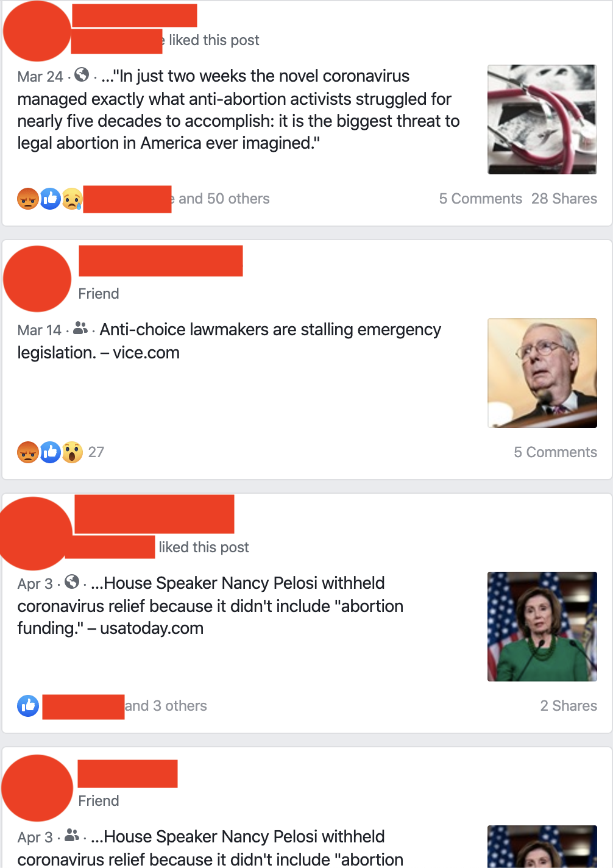Click the like reaction on Mar 24 post
The image size is (613, 868).
tap(51, 199)
